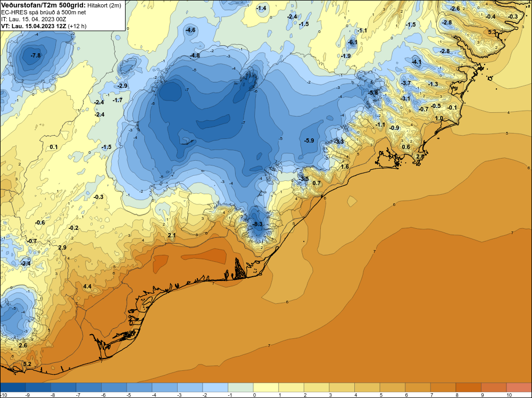Click the -3.7 temperature value
The image size is (532, 398).
[406, 83]
